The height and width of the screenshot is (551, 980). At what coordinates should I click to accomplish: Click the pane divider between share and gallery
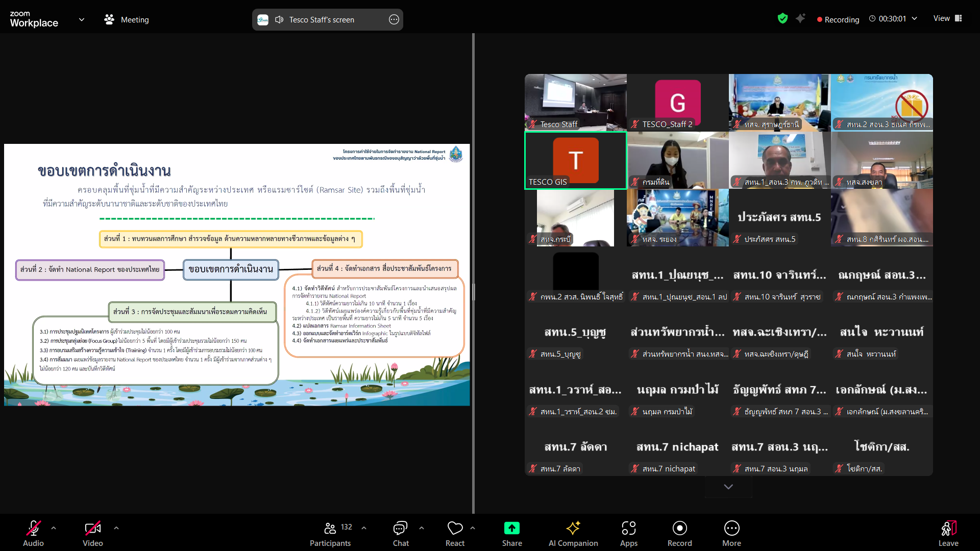(473, 292)
